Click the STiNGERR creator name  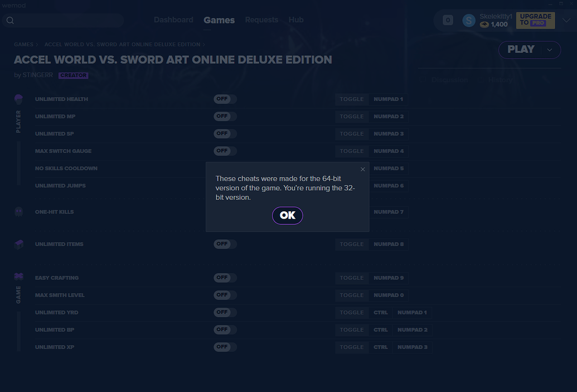pos(37,75)
